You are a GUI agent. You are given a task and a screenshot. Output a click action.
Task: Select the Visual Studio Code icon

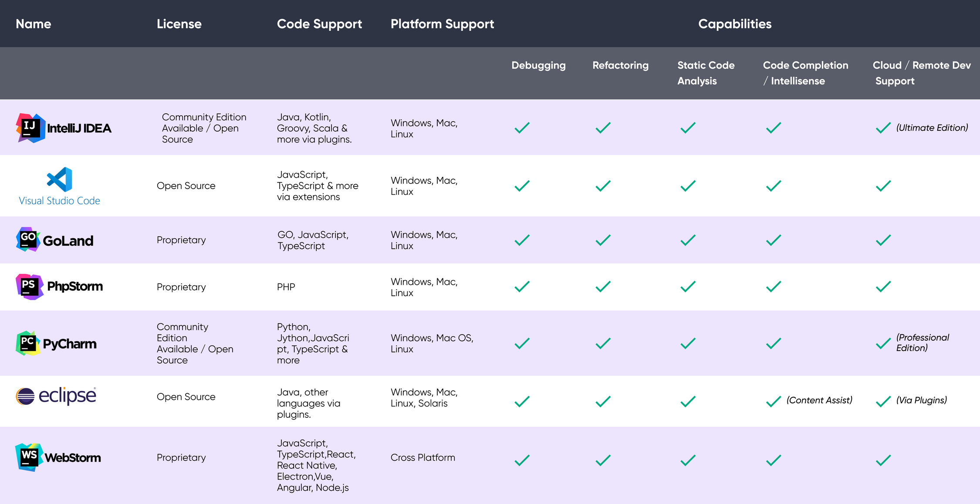pyautogui.click(x=59, y=180)
